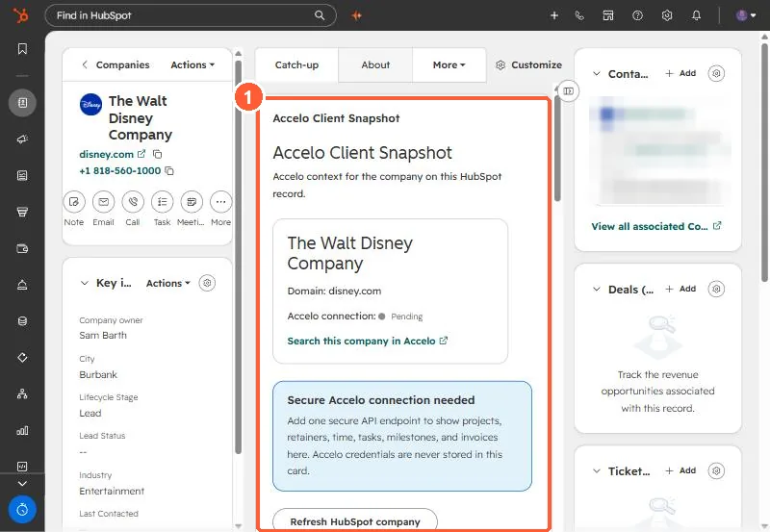Open the Content sidebar icon
Image resolution: width=770 pixels, height=532 pixels.
tap(22, 176)
